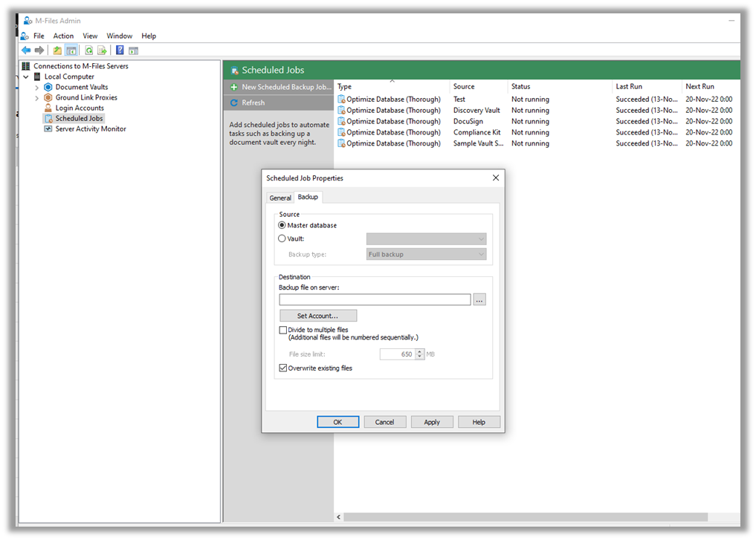
Task: Click the Up One Level folder icon
Action: 57,50
